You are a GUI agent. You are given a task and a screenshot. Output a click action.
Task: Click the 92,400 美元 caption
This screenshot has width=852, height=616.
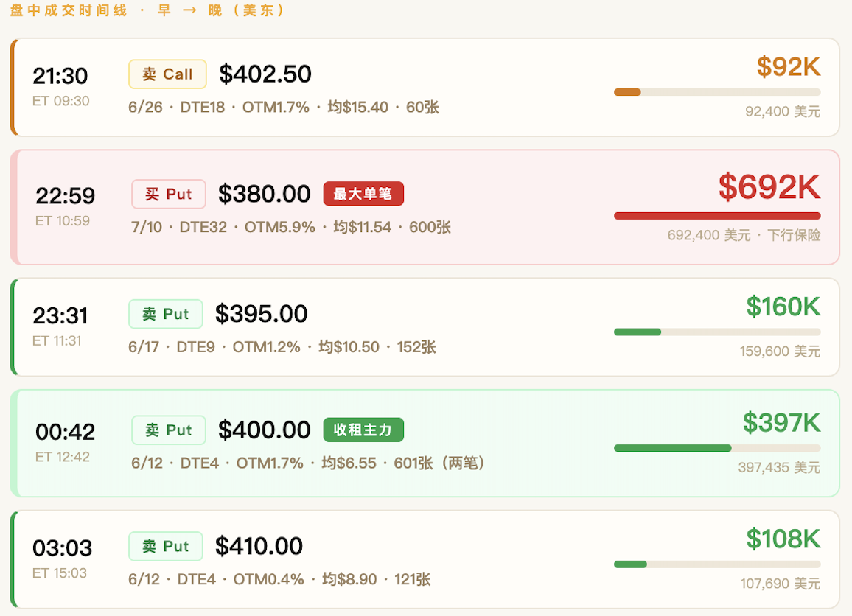pos(783,112)
